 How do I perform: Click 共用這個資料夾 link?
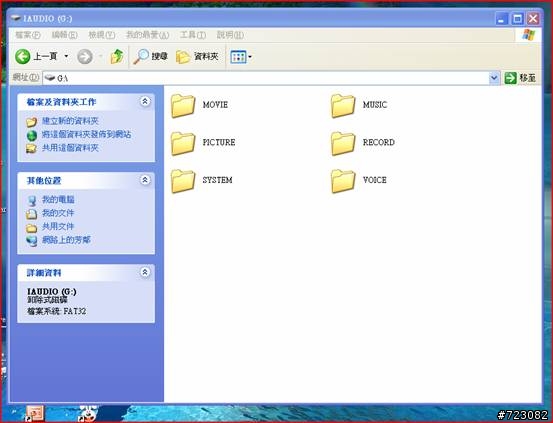pos(70,148)
